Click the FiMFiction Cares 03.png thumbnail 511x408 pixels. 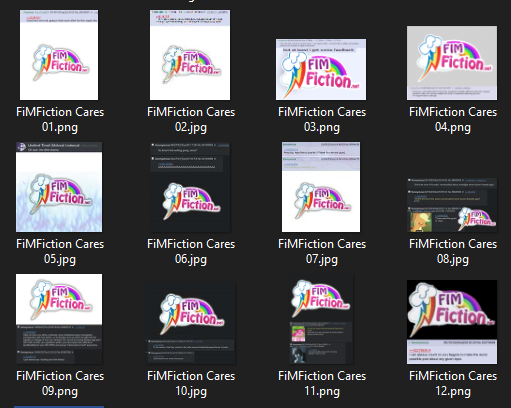[x=321, y=69]
